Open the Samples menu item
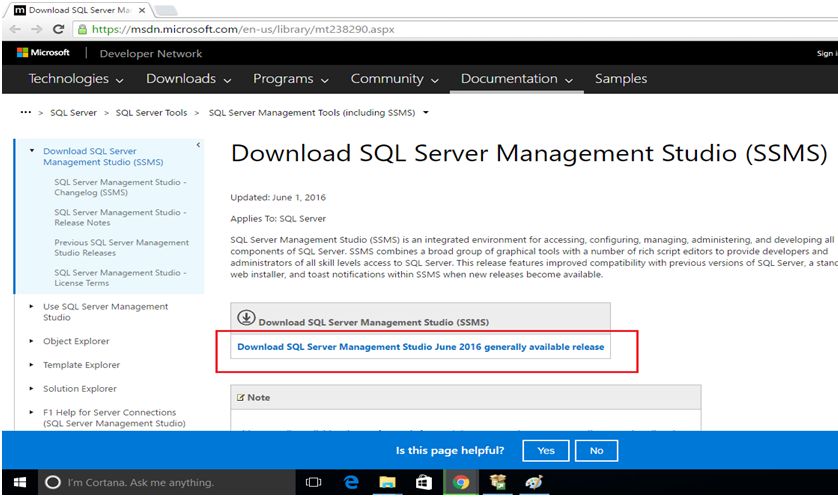 tap(620, 79)
